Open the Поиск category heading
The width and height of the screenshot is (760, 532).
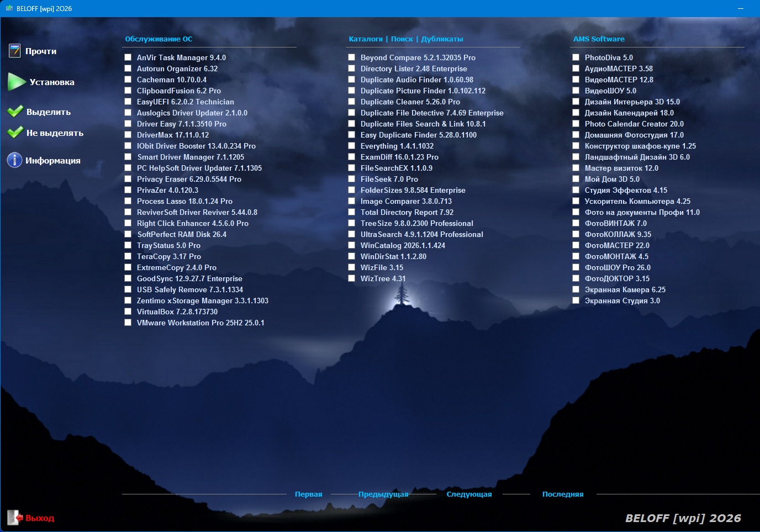click(402, 39)
